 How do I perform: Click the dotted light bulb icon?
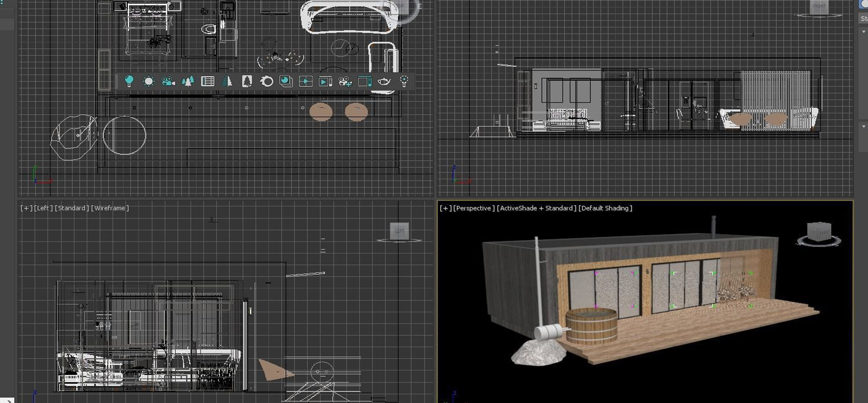[x=404, y=82]
